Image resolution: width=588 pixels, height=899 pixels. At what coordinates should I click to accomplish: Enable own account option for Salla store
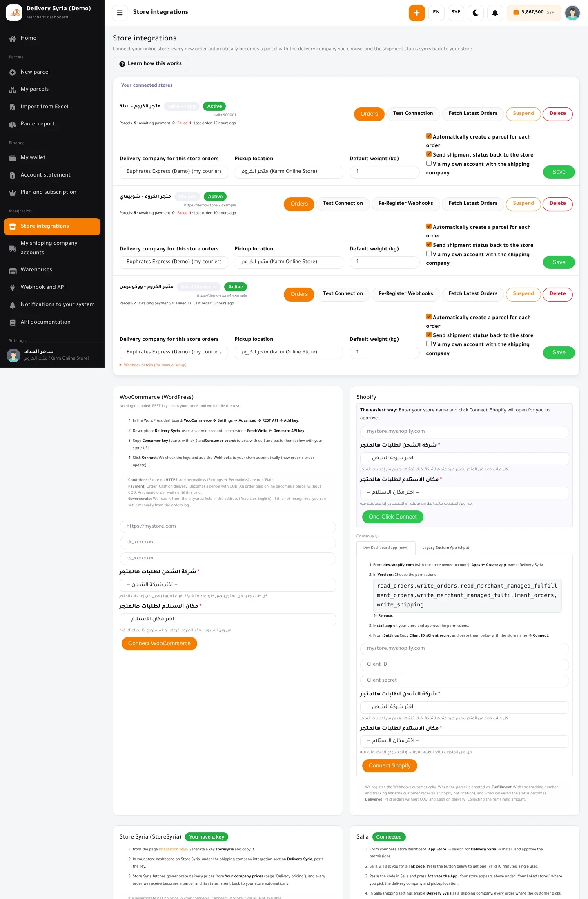click(429, 163)
